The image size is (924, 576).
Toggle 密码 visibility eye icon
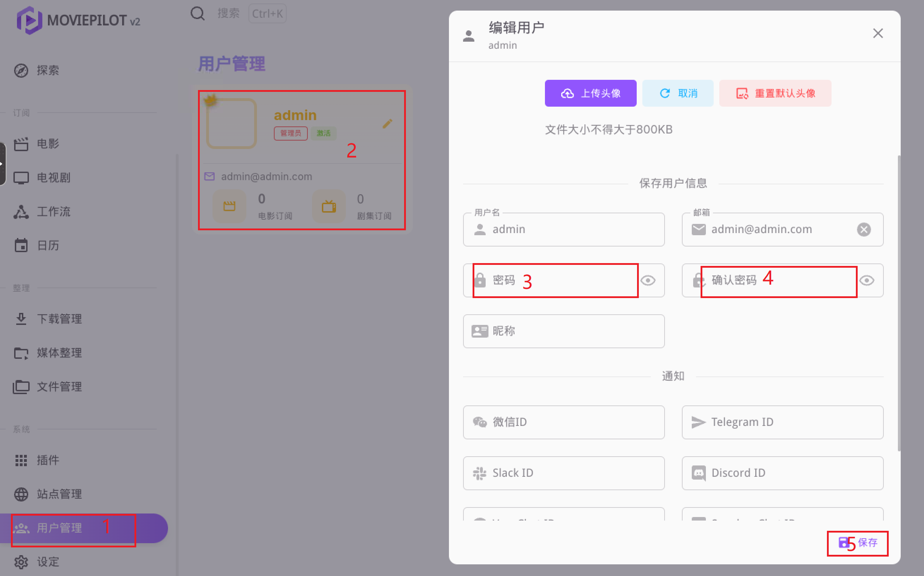tap(648, 280)
